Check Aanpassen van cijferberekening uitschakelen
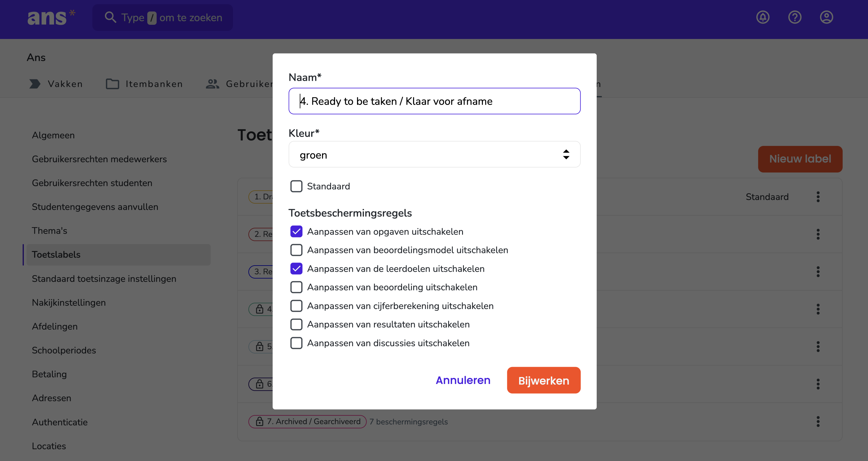868x461 pixels. click(x=296, y=305)
